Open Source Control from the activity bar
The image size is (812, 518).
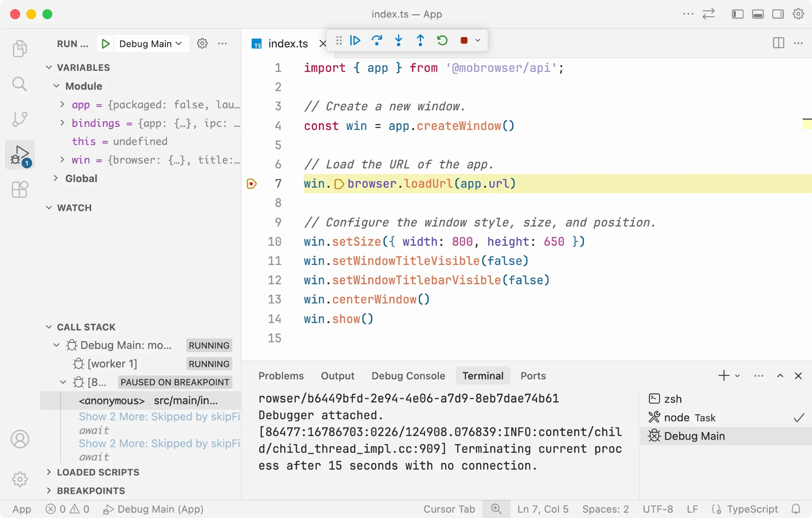pyautogui.click(x=19, y=119)
